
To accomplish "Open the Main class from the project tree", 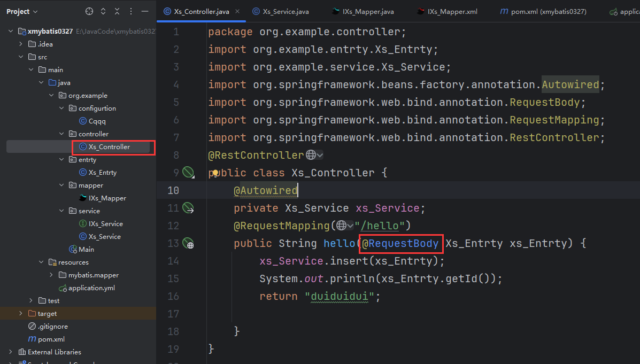I will [86, 249].
